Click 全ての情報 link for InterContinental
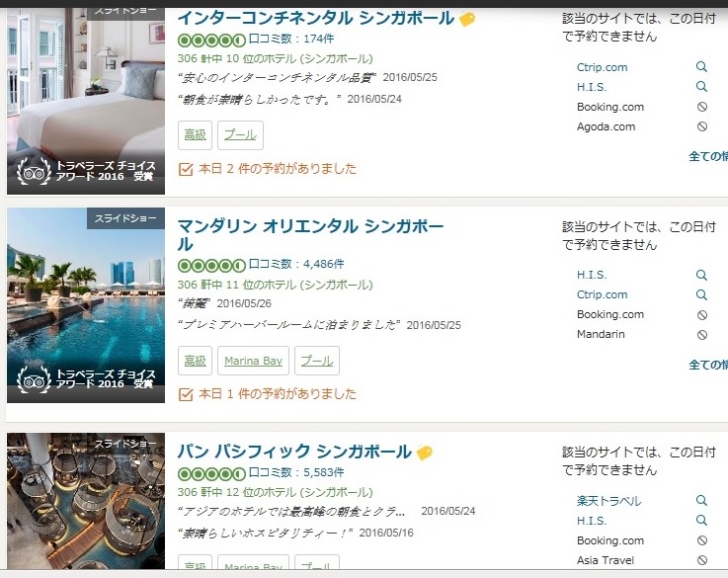Image resolution: width=728 pixels, height=578 pixels. pyautogui.click(x=708, y=156)
